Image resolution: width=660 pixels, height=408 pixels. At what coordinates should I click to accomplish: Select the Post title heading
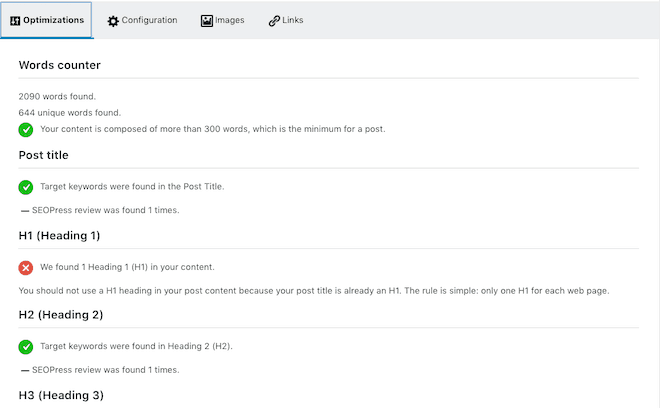pos(43,155)
